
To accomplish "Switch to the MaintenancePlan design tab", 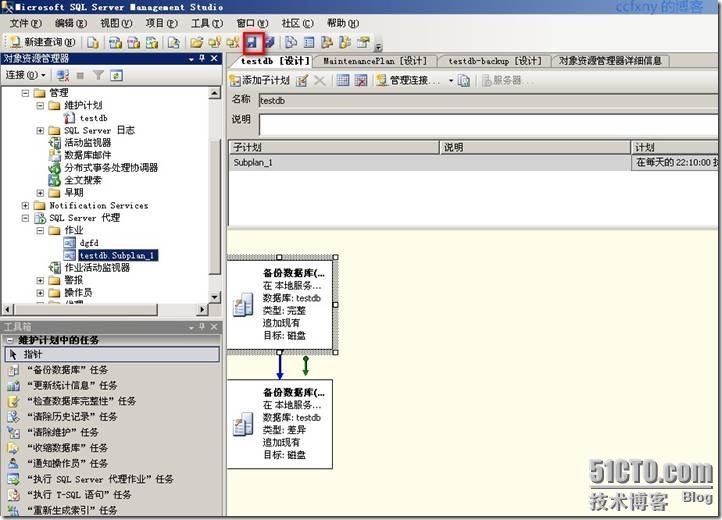I will [x=375, y=61].
